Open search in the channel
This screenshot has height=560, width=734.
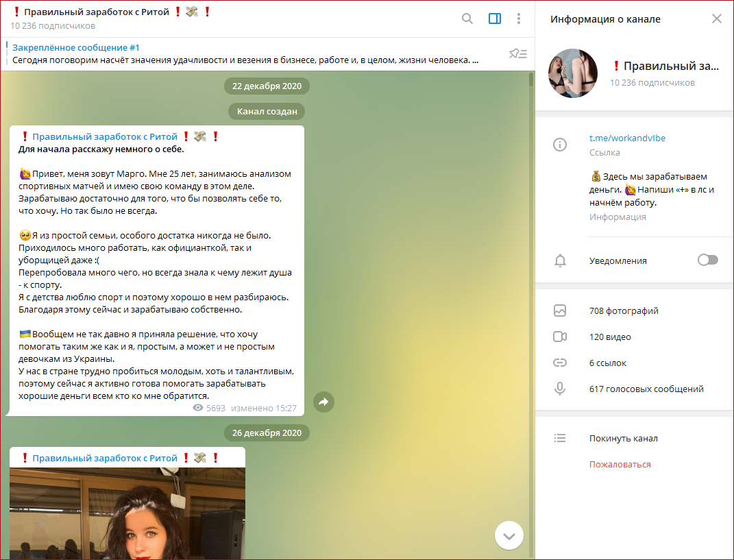(467, 19)
